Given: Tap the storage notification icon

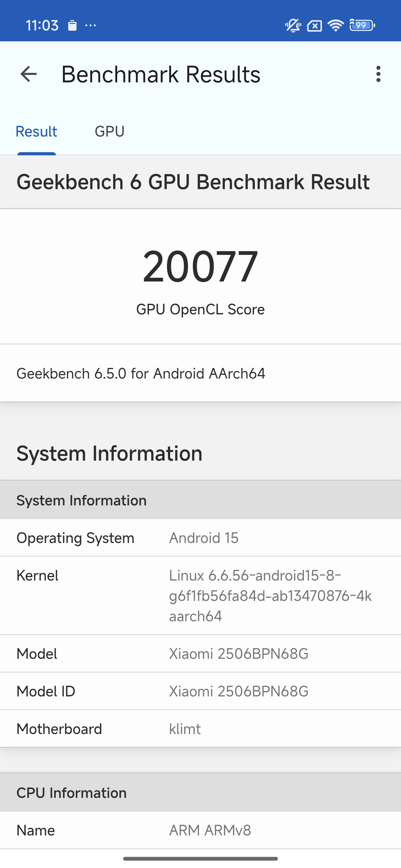Looking at the screenshot, I should [72, 25].
